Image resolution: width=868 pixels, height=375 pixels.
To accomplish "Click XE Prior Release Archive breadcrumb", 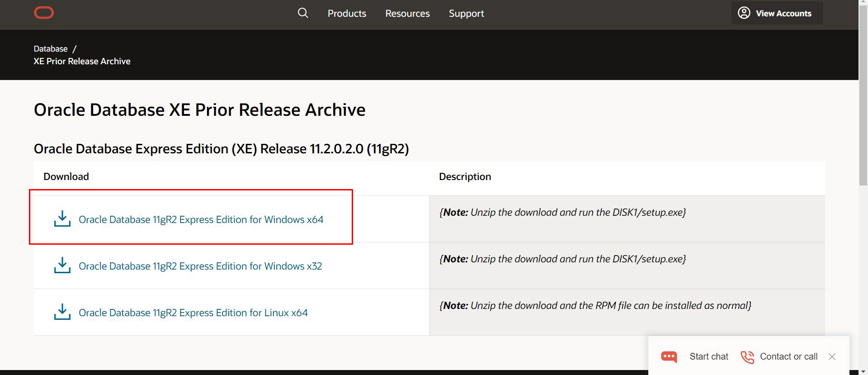I will click(x=82, y=61).
